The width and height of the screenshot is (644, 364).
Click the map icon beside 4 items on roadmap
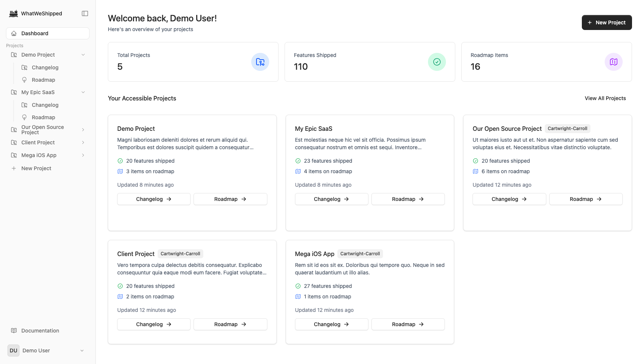tap(298, 171)
